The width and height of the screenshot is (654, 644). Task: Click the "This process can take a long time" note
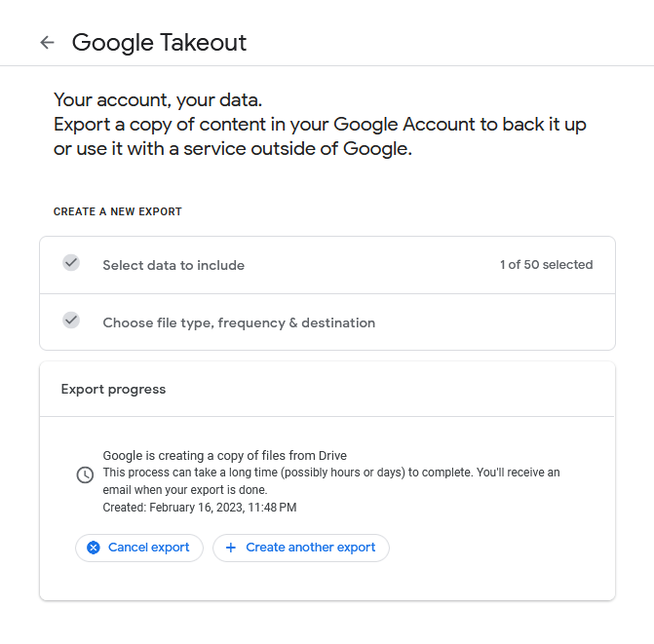[331, 473]
